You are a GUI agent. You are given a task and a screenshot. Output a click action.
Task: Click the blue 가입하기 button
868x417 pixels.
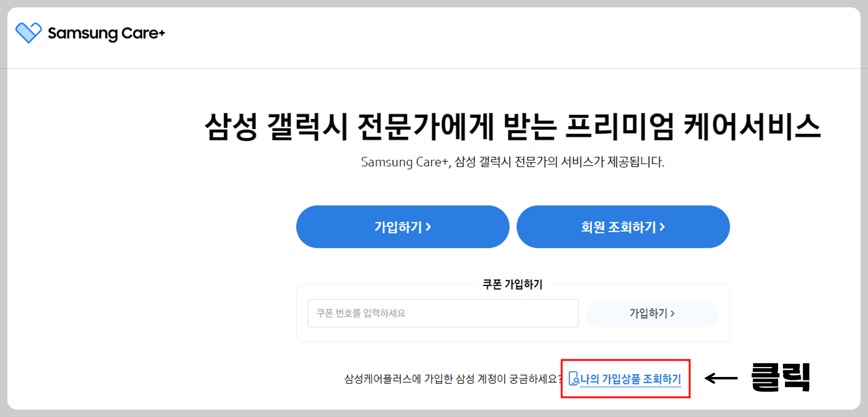point(402,227)
